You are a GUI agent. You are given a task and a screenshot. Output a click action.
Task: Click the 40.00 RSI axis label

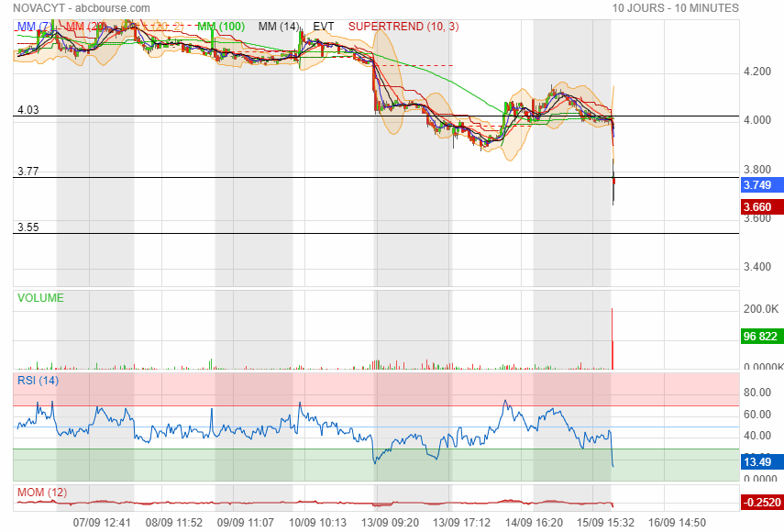(x=757, y=436)
